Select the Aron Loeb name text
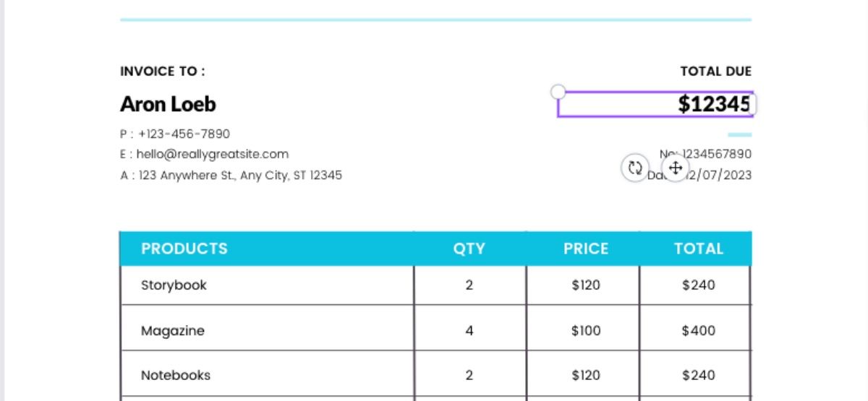This screenshot has height=401, width=868. tap(168, 104)
